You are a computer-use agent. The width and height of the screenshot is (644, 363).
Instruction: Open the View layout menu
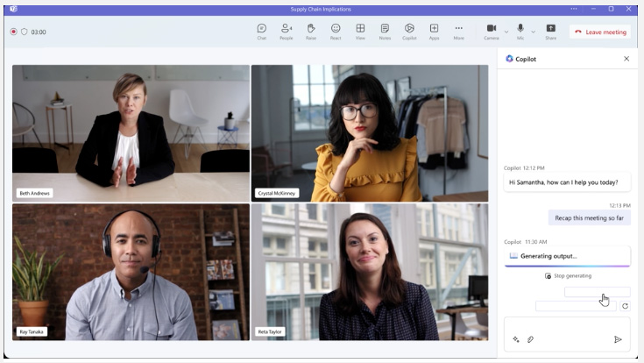[360, 31]
